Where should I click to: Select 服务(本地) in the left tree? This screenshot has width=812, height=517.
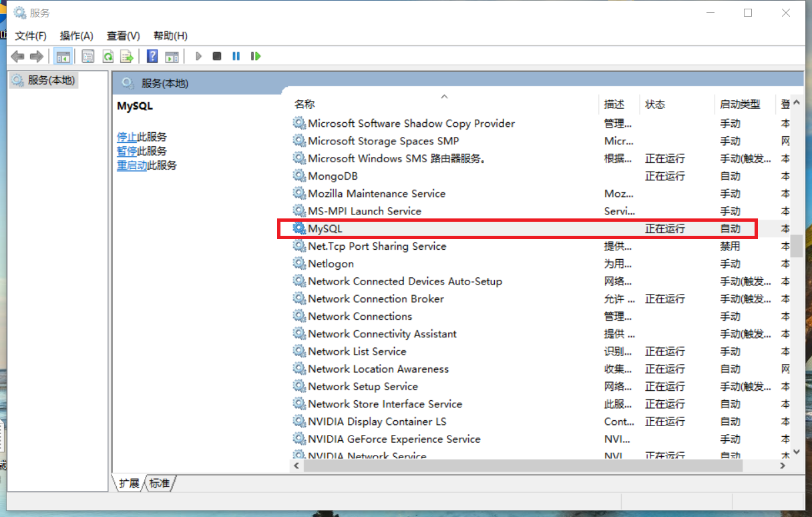pos(45,80)
